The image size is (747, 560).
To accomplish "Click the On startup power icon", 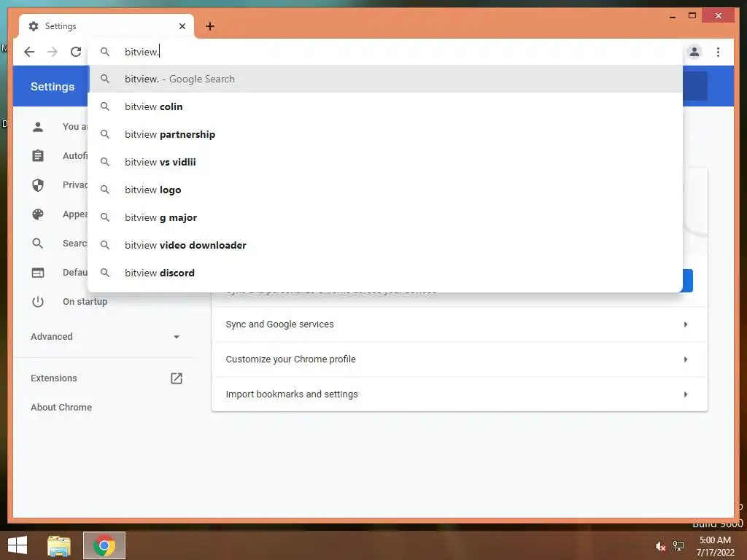I will pos(38,302).
